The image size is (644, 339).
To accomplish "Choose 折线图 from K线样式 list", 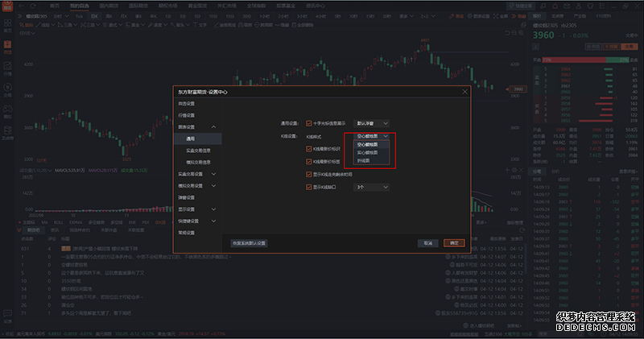I will [x=363, y=161].
